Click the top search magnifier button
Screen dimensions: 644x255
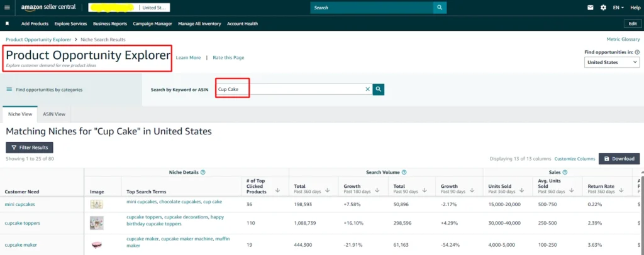440,8
